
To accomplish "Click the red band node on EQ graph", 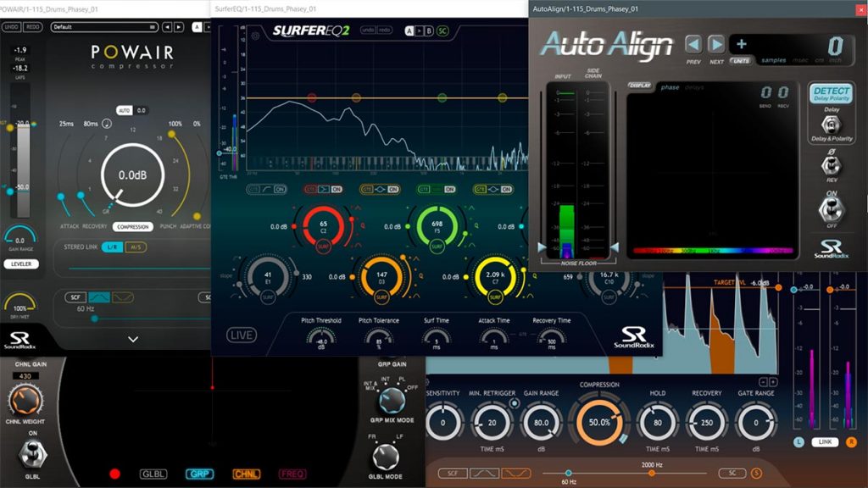I will [x=312, y=98].
